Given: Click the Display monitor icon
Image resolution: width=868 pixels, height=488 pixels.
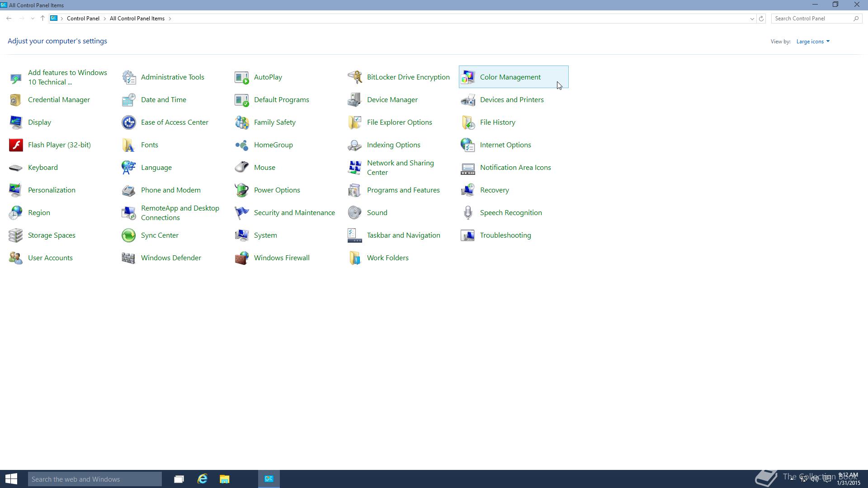Looking at the screenshot, I should tap(16, 122).
